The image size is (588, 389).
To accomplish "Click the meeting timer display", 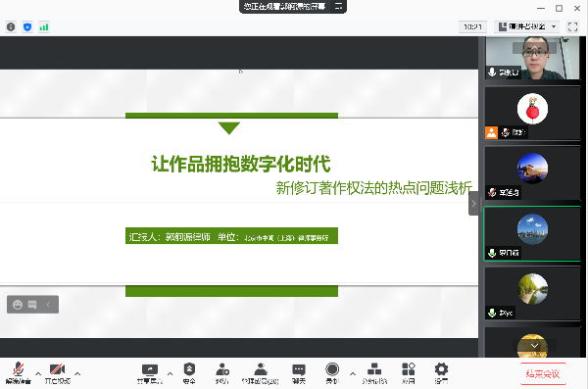I will pyautogui.click(x=472, y=26).
